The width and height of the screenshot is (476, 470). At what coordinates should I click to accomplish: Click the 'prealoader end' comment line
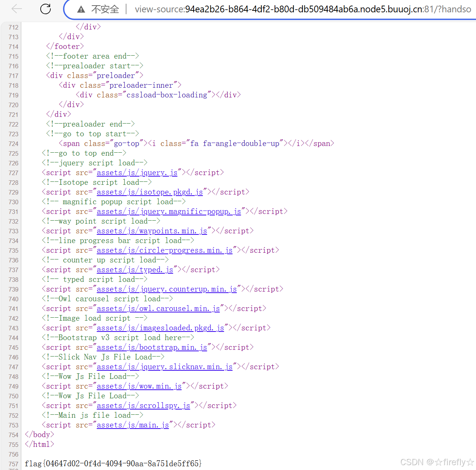click(90, 124)
